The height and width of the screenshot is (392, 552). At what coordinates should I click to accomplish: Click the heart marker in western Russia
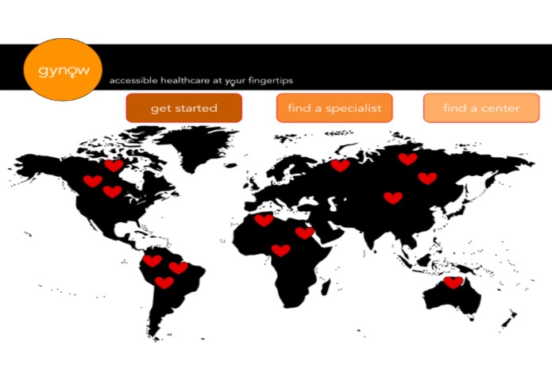coord(340,165)
